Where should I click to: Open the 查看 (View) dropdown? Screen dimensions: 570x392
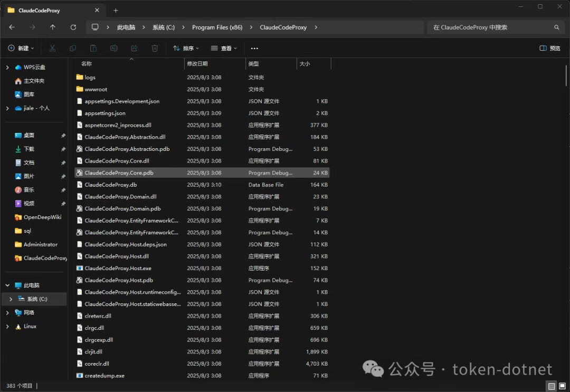(224, 49)
